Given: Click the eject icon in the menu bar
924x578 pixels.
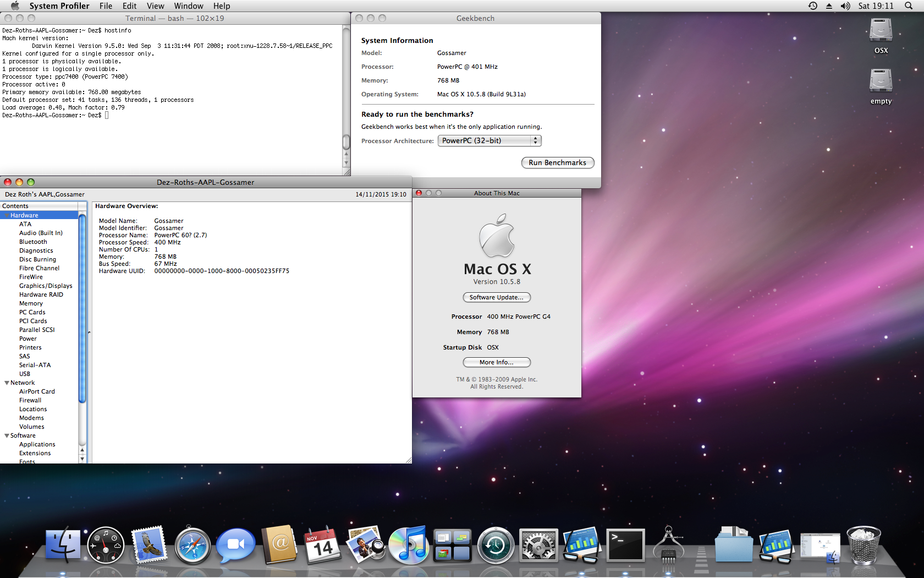Looking at the screenshot, I should click(829, 6).
